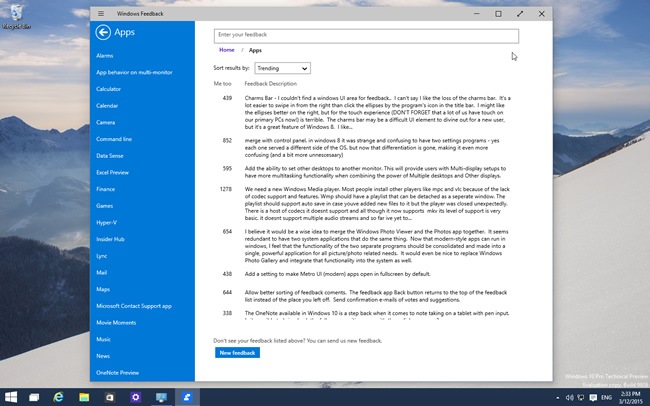Click the New feedback button
650x406 pixels.
point(237,353)
